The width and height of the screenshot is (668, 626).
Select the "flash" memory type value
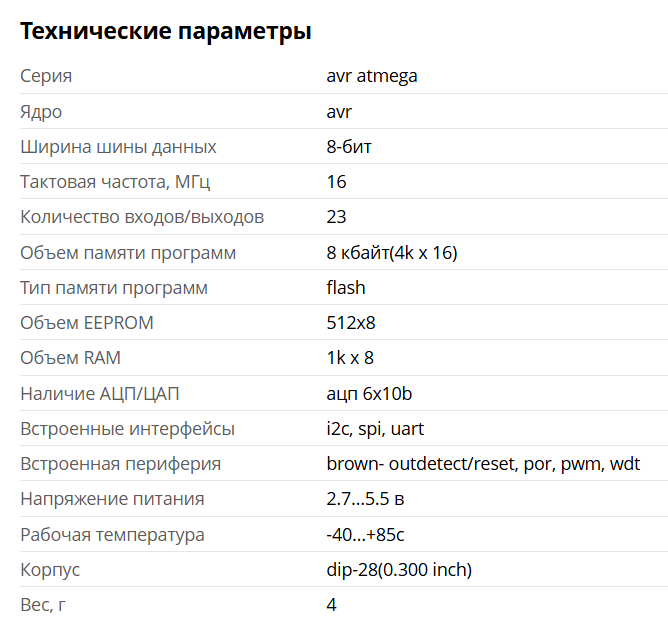point(346,288)
